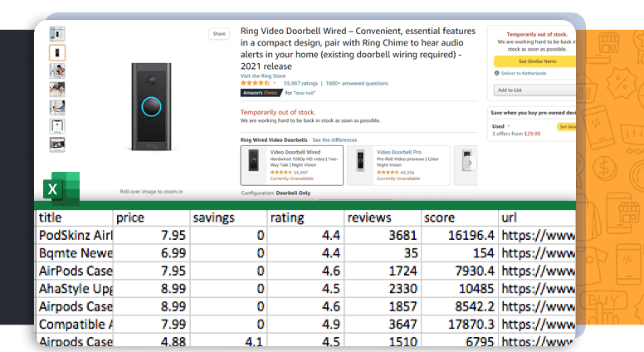Click the main Ring doorbell product image
The image size is (644, 352).
[151, 107]
